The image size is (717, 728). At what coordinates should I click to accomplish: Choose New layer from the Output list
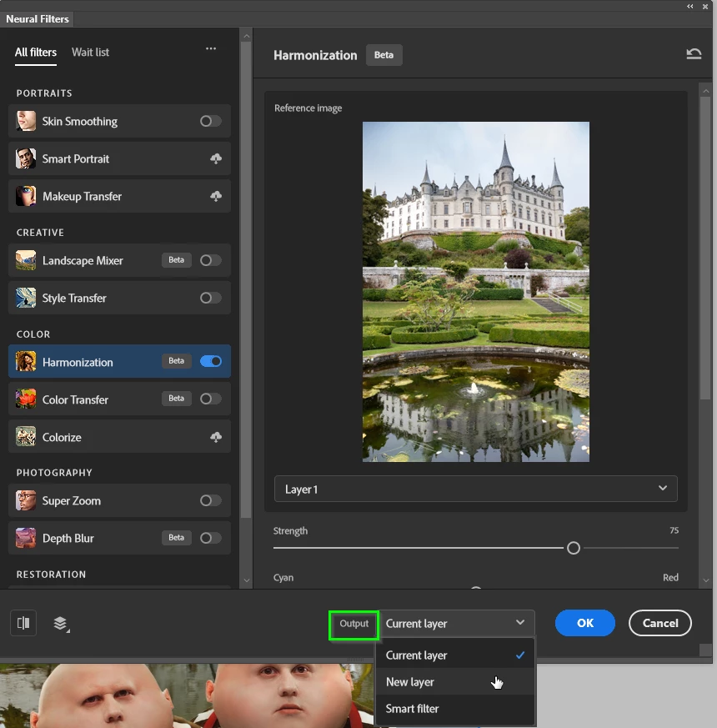tap(455, 682)
